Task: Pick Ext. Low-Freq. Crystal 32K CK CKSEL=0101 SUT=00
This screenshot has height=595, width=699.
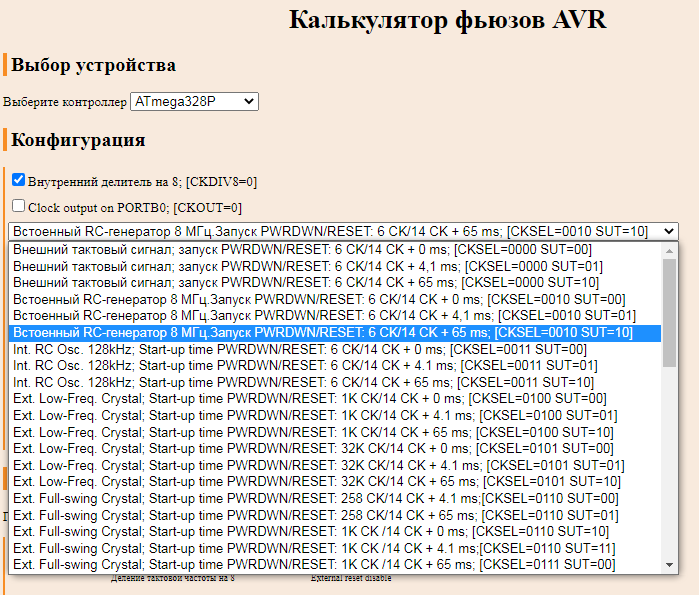Action: tap(335, 448)
